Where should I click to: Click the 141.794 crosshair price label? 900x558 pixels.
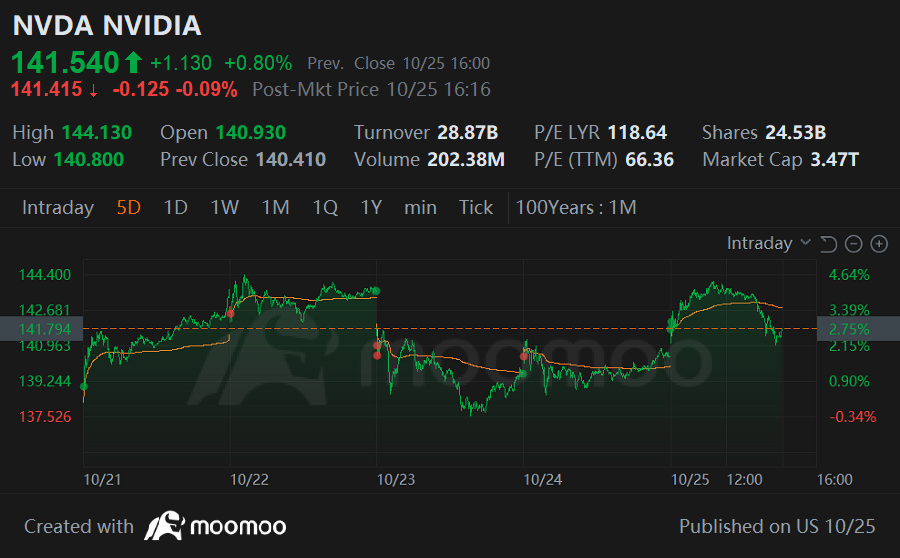click(45, 329)
